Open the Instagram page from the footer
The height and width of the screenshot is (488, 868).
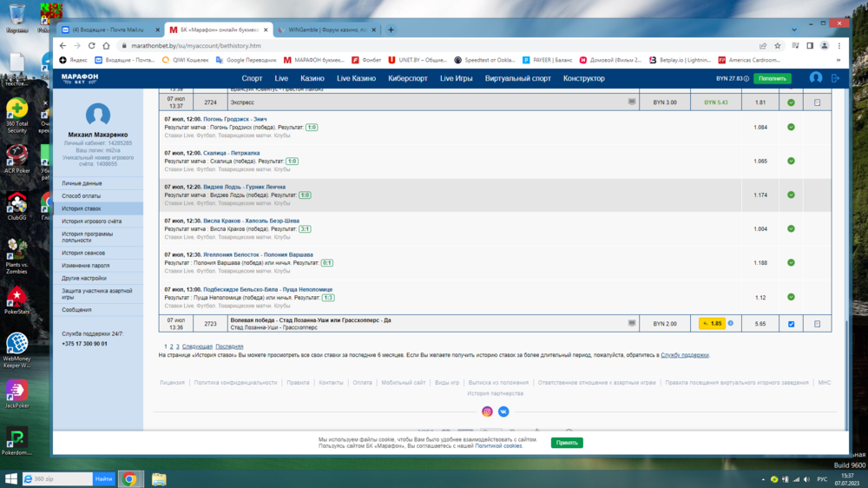[x=487, y=412]
